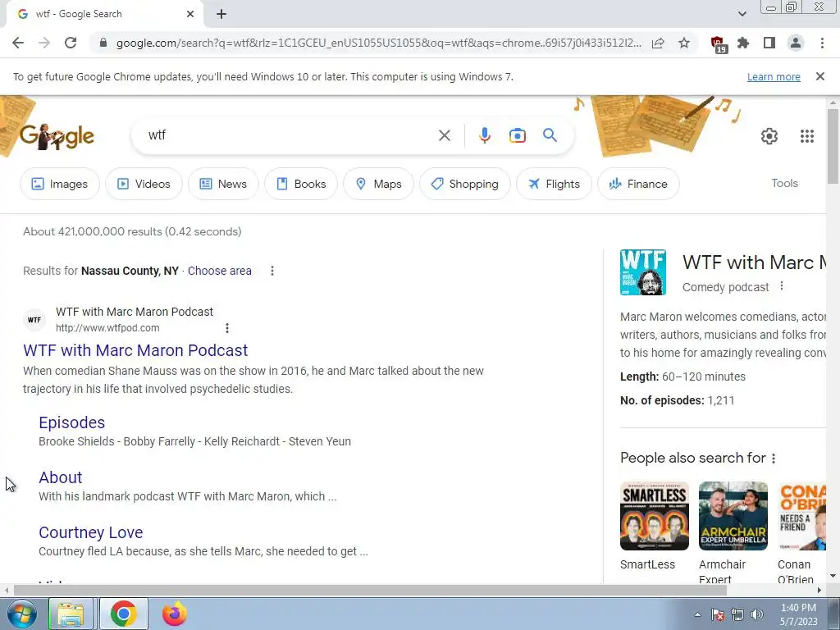The width and height of the screenshot is (840, 630).
Task: Switch to the News results tab
Action: pyautogui.click(x=223, y=184)
